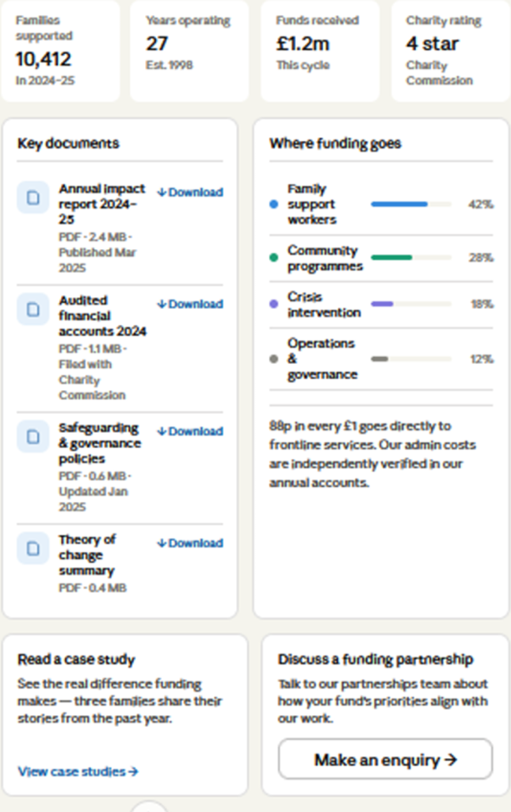Select the Funds received £1.2m card
Image resolution: width=511 pixels, height=812 pixels.
[x=320, y=50]
